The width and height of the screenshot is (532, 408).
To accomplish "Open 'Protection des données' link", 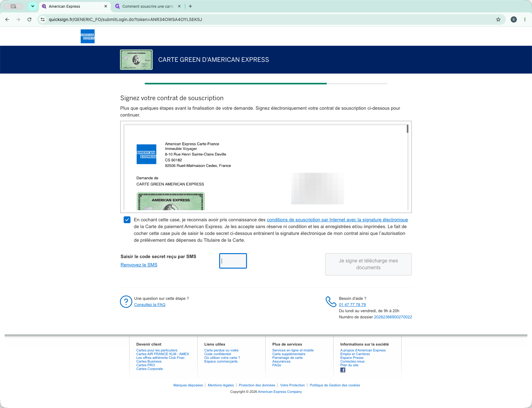I will coord(257,385).
